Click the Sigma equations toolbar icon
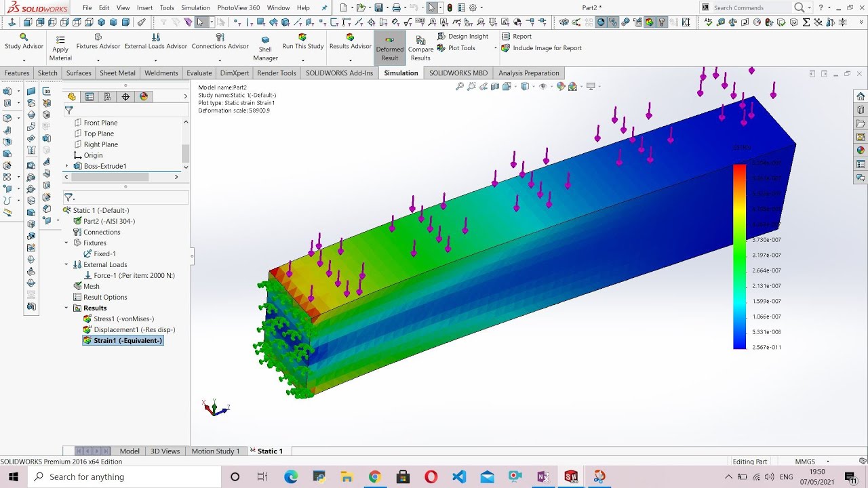This screenshot has width=868, height=488. tap(806, 22)
